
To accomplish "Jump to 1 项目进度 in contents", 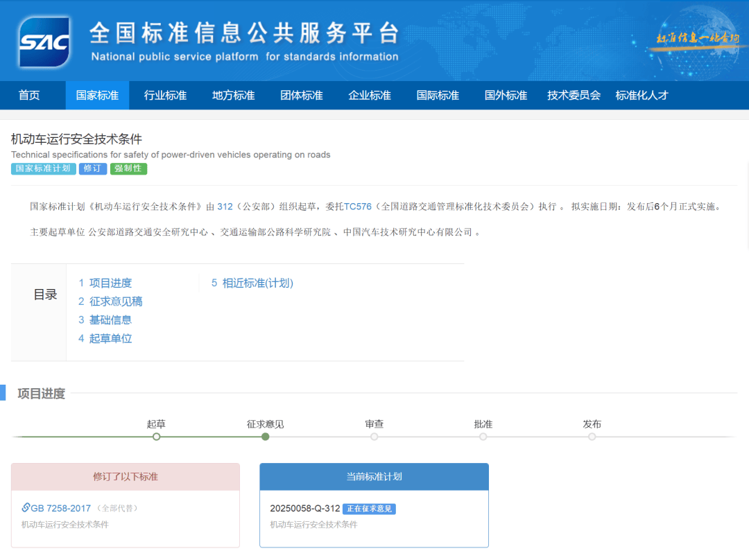I will (105, 283).
